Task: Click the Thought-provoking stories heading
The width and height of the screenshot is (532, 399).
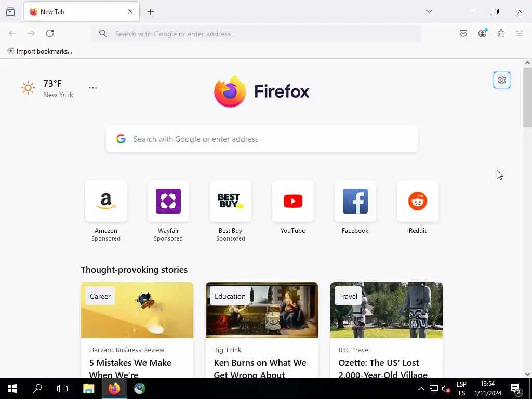Action: [x=134, y=270]
